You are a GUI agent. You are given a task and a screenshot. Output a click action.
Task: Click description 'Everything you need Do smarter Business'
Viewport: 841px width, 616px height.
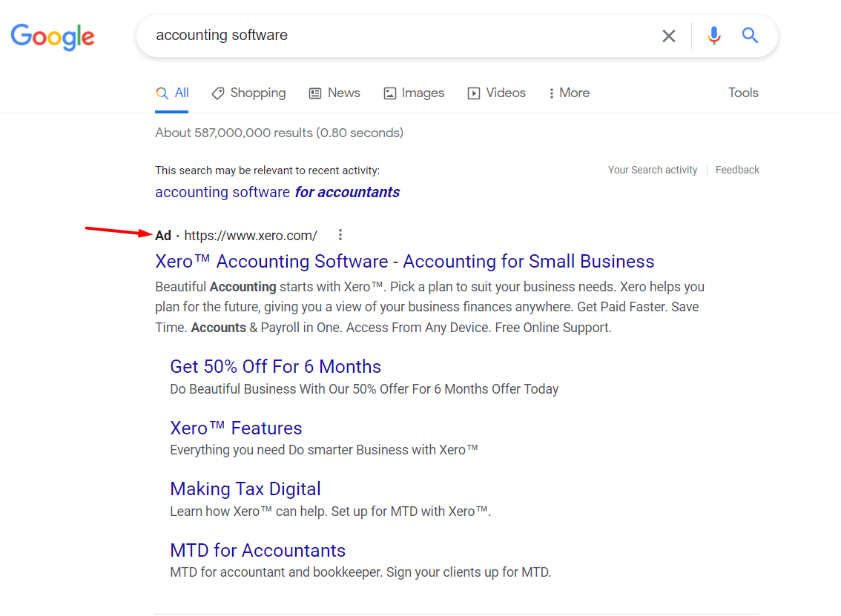coord(323,450)
